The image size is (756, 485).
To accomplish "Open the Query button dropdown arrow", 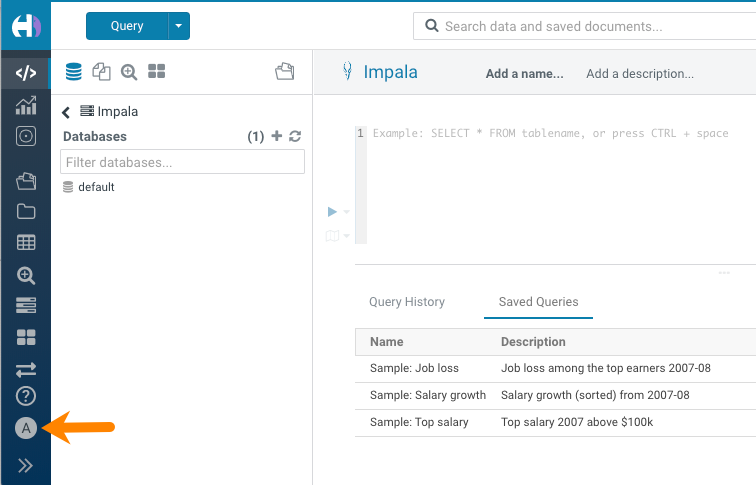I will [178, 26].
